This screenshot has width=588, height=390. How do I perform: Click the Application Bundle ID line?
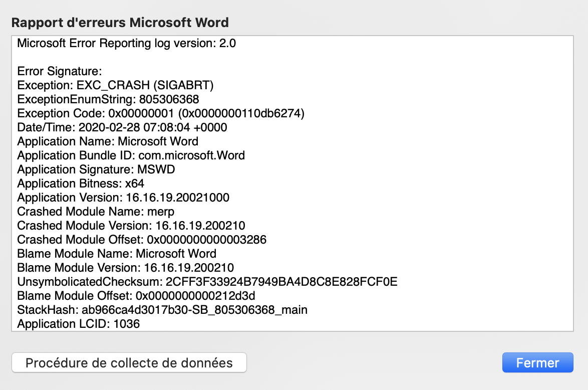[131, 155]
